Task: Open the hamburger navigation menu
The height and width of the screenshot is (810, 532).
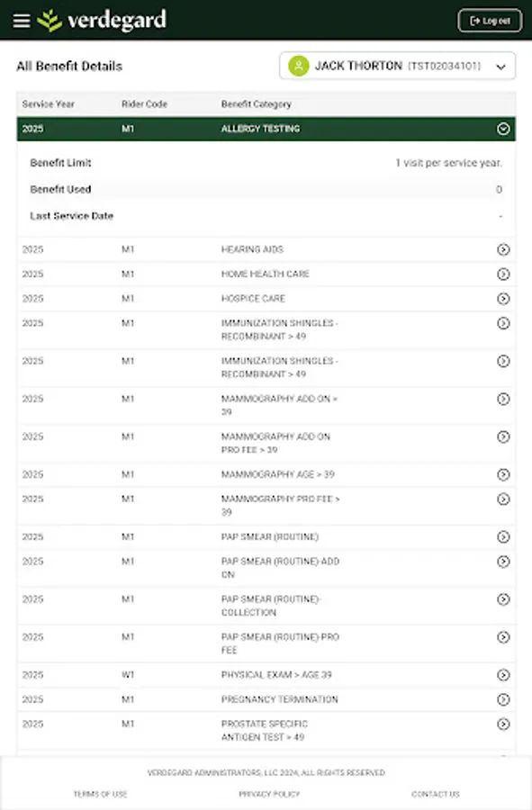Action: click(22, 20)
